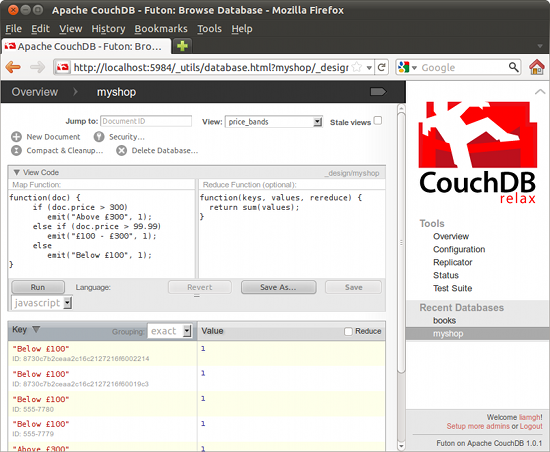Click the browser Back arrow button
Image resolution: width=550 pixels, height=452 pixels.
[13, 67]
